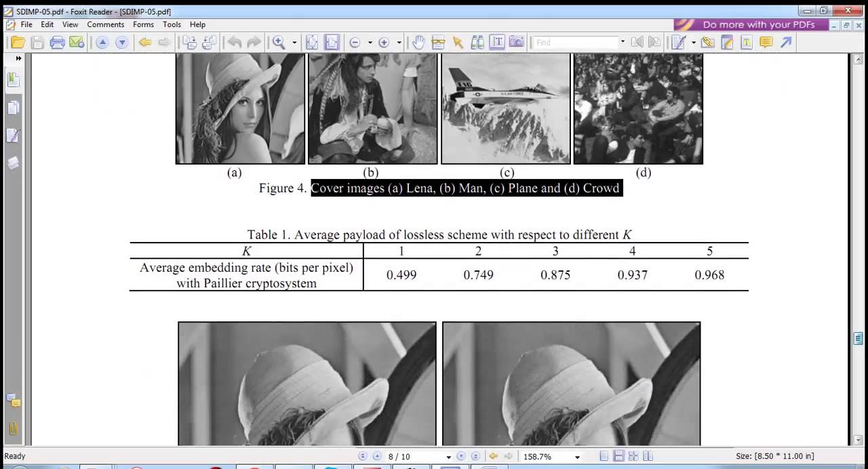Expand the navigation panel with double arrow
The image size is (868, 469).
(x=18, y=58)
